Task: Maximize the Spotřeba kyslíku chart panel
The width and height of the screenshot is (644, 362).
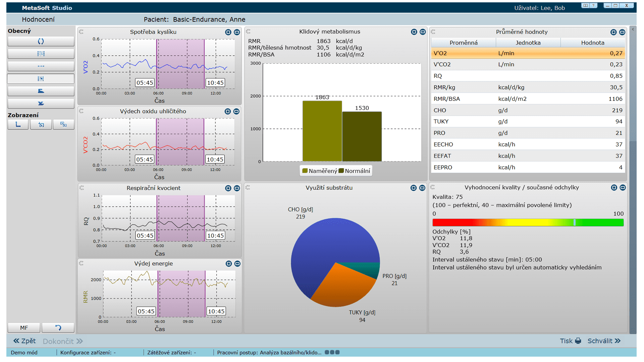Action: point(228,32)
